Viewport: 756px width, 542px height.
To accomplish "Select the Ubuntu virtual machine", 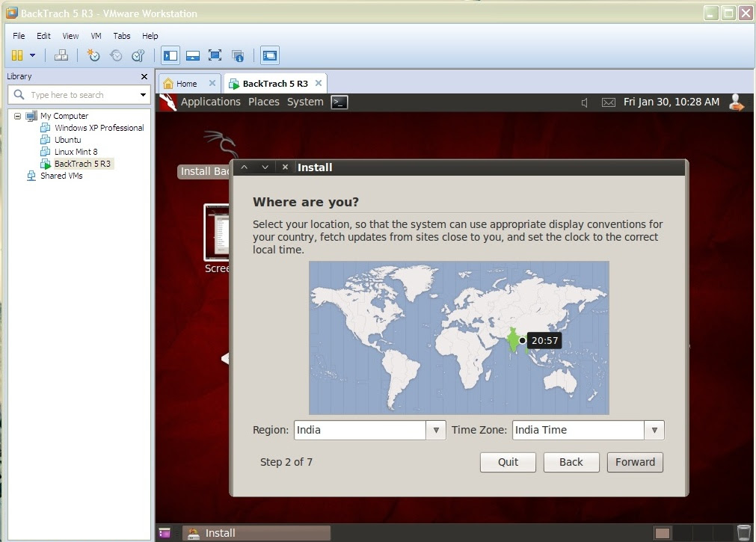I will [67, 140].
